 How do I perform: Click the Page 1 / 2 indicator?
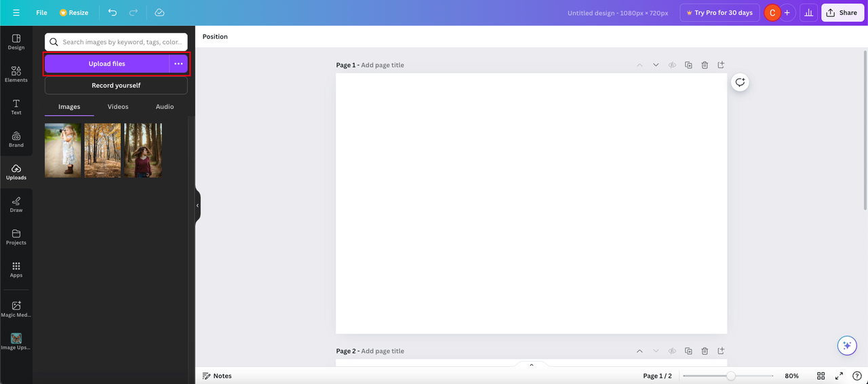657,376
